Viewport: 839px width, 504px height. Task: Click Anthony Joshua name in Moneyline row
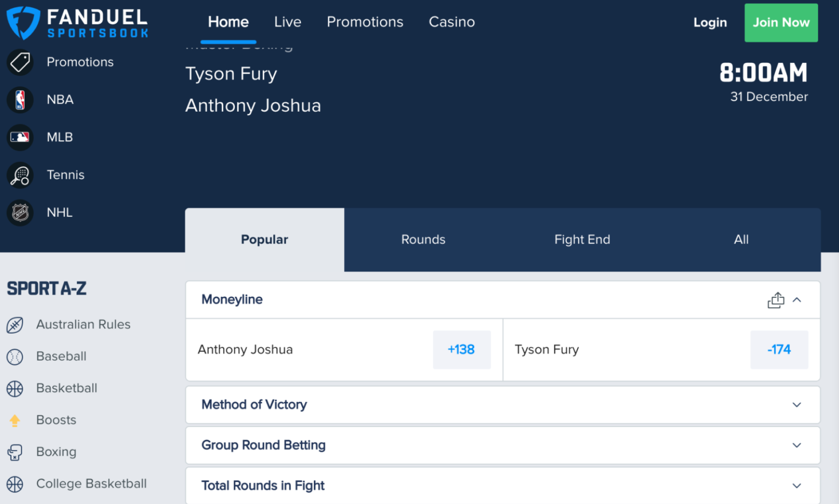tap(245, 350)
